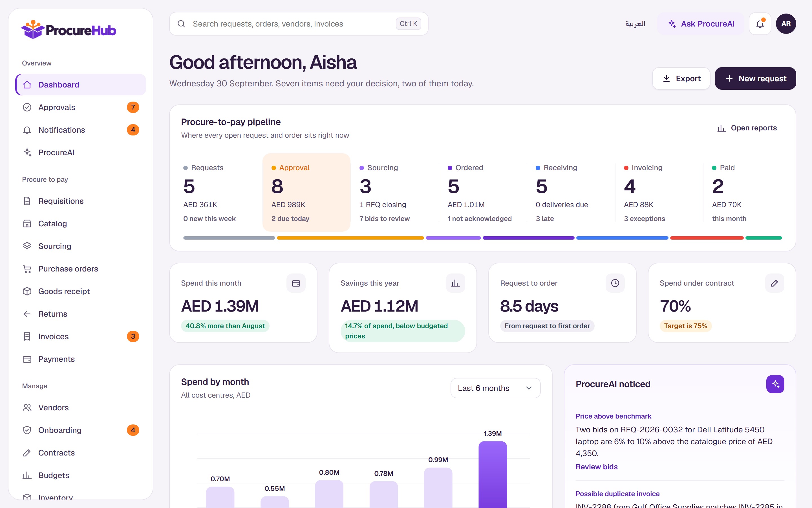Select the Invoicing pipeline stage
Viewport: 812px width, 508px height.
659,192
